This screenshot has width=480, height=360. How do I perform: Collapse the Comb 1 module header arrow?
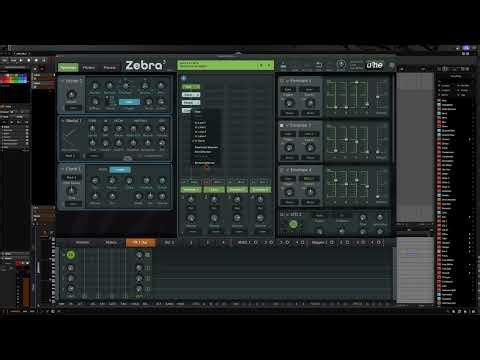pyautogui.click(x=62, y=169)
